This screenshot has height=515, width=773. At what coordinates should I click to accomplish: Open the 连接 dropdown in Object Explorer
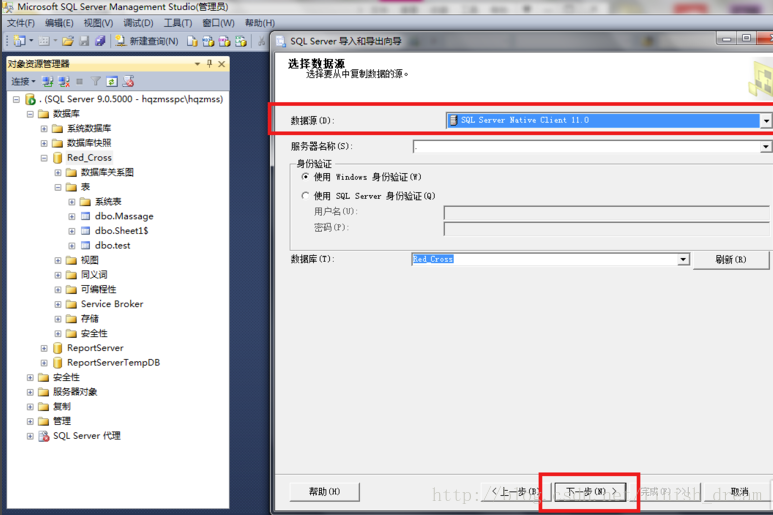23,81
